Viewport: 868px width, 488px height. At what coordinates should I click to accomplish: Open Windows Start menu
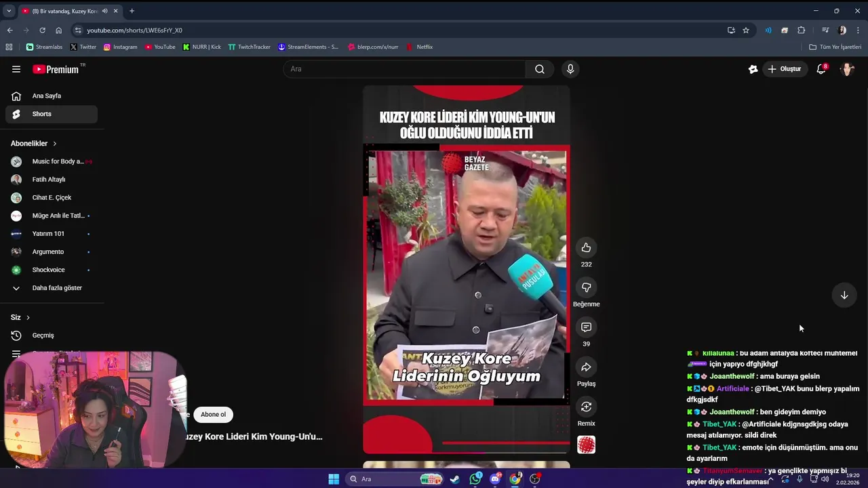point(334,479)
